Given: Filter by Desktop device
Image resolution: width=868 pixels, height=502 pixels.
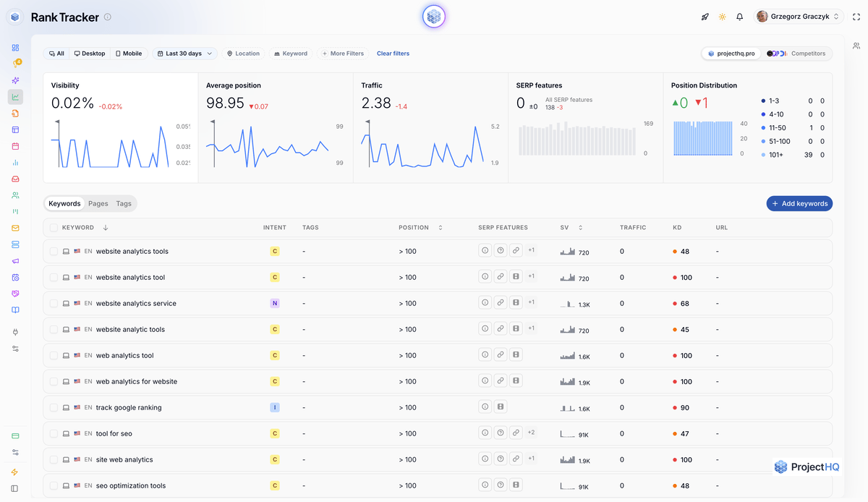Looking at the screenshot, I should [90, 54].
